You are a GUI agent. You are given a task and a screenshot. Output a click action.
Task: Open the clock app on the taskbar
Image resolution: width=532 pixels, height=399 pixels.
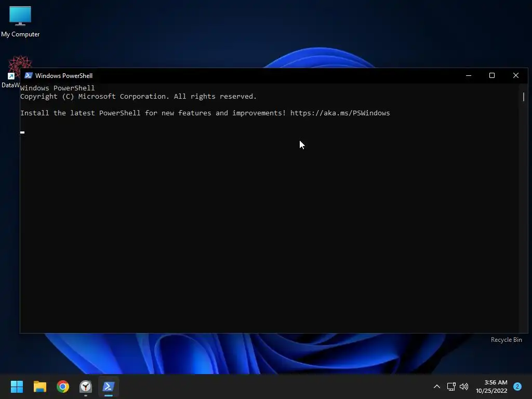click(x=86, y=387)
